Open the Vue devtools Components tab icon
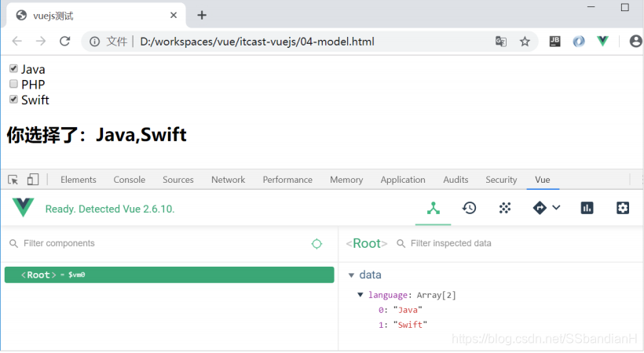This screenshot has height=353, width=644. (x=433, y=208)
